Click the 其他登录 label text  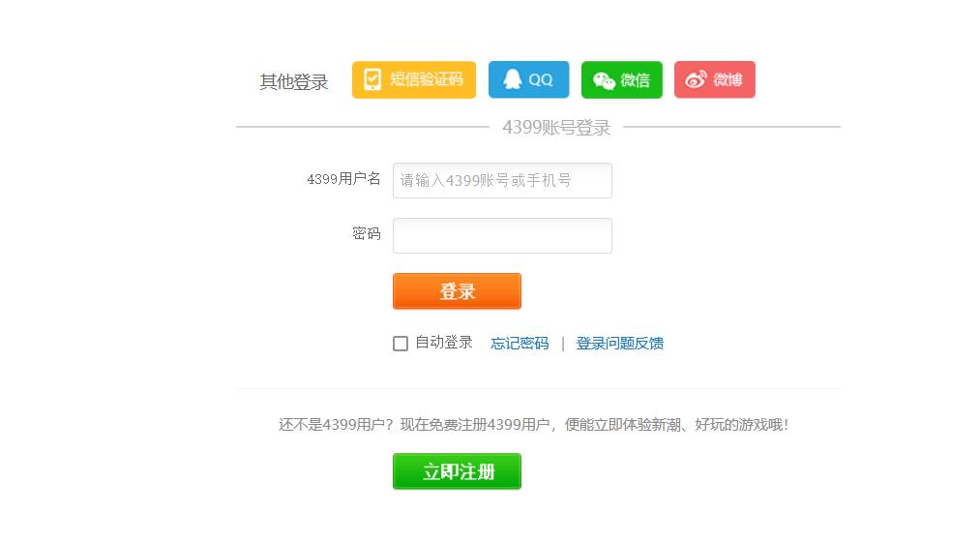pos(294,82)
